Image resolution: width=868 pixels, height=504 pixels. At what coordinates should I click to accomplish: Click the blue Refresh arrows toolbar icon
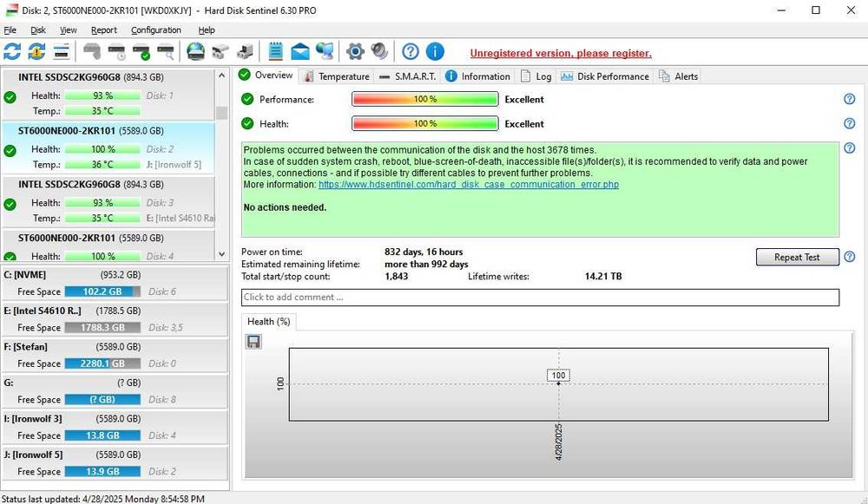point(12,51)
